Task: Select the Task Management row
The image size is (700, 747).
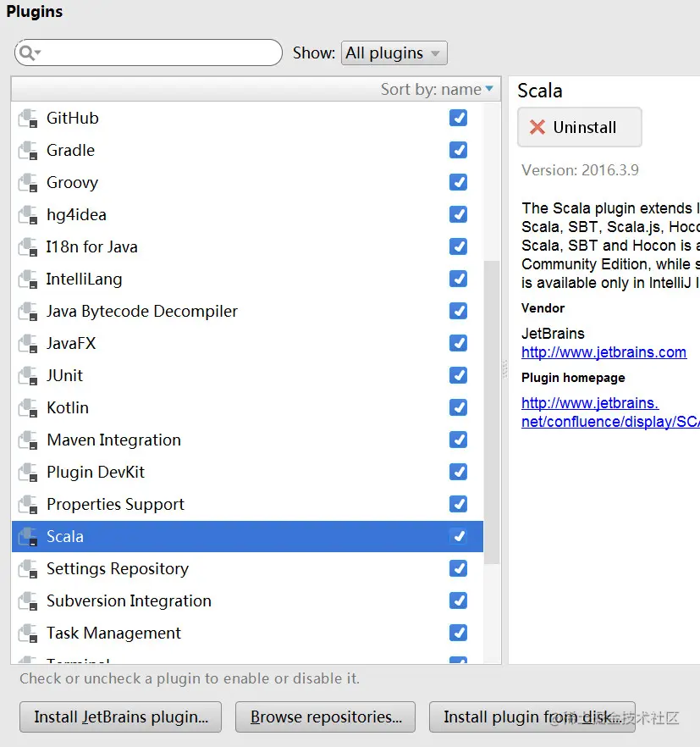Action: 247,634
